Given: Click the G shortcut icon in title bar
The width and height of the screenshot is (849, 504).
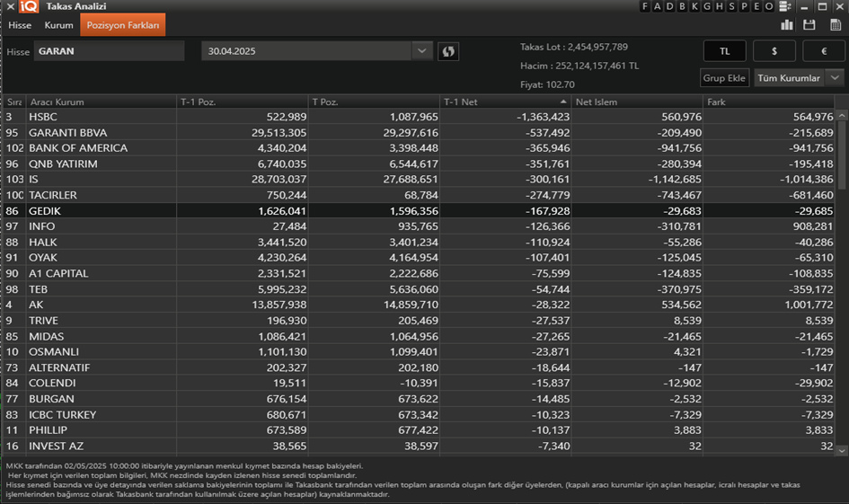Looking at the screenshot, I should pos(706,6).
